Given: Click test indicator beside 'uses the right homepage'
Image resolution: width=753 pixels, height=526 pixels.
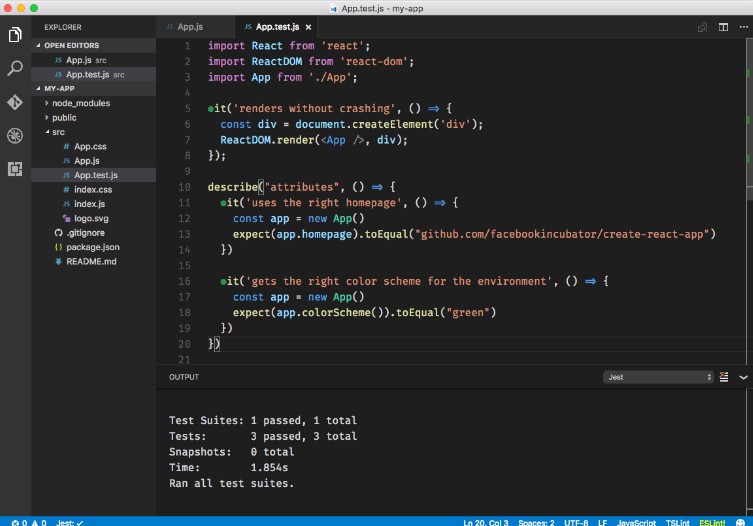Looking at the screenshot, I should 224,203.
